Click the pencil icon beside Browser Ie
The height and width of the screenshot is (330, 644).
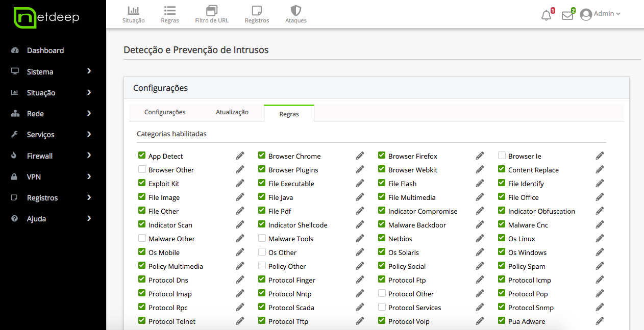[600, 156]
